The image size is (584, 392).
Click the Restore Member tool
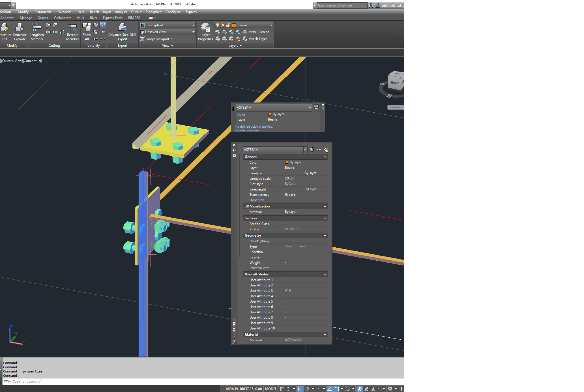(x=72, y=32)
